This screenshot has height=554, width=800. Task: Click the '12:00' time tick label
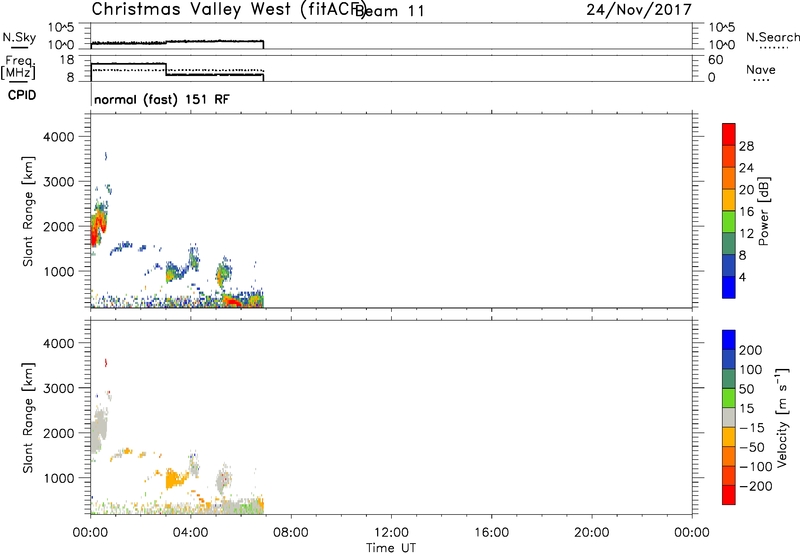click(391, 533)
